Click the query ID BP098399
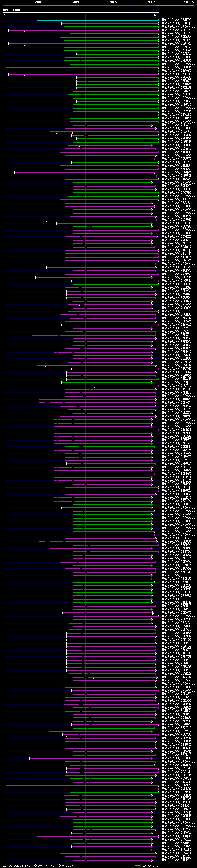197x868 pixels. click(11, 10)
